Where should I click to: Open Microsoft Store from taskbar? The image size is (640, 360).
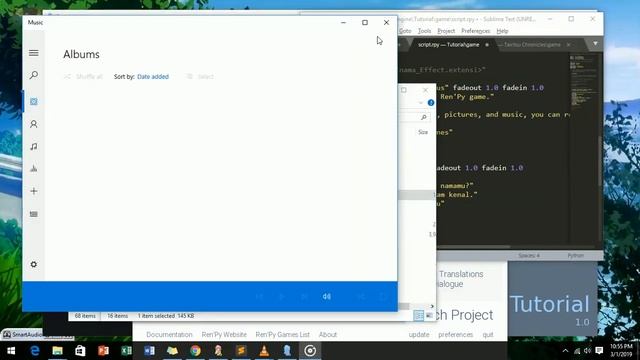pos(80,351)
